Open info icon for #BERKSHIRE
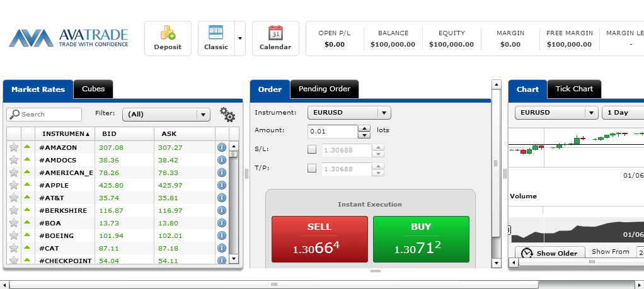Screen dimensions: 644x289 [x=222, y=210]
